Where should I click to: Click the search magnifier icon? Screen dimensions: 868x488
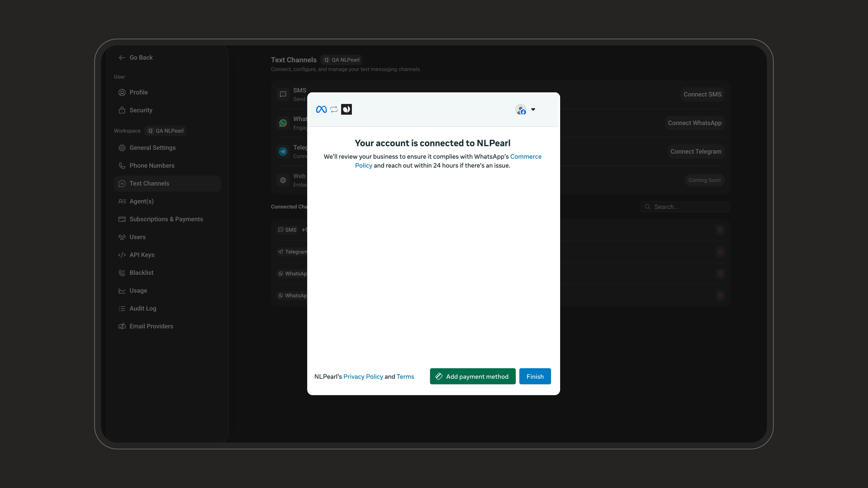tap(647, 207)
